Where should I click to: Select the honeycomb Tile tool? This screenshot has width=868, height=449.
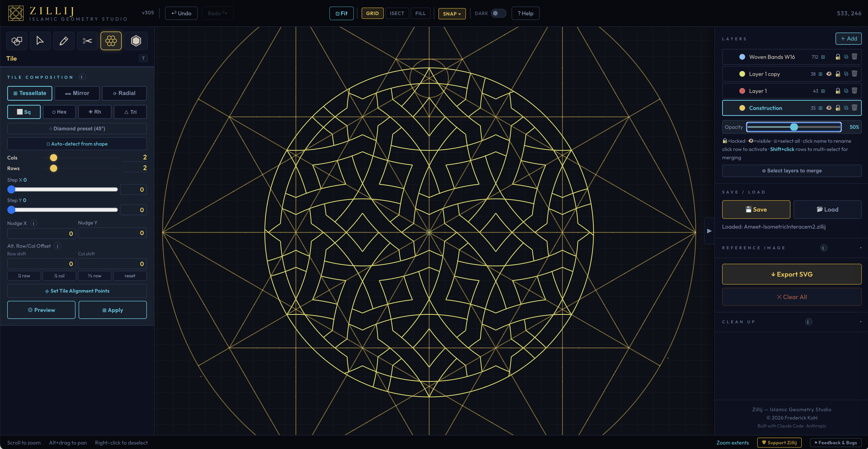click(111, 41)
